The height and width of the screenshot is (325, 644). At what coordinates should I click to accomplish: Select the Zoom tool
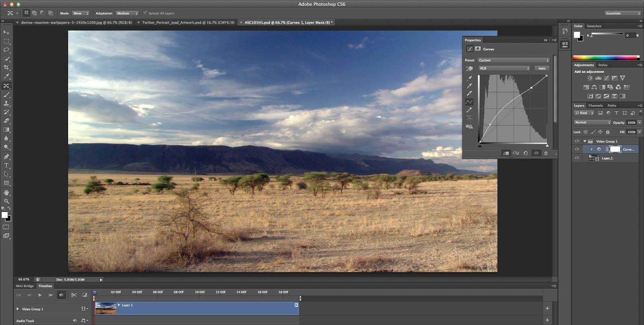(6, 201)
